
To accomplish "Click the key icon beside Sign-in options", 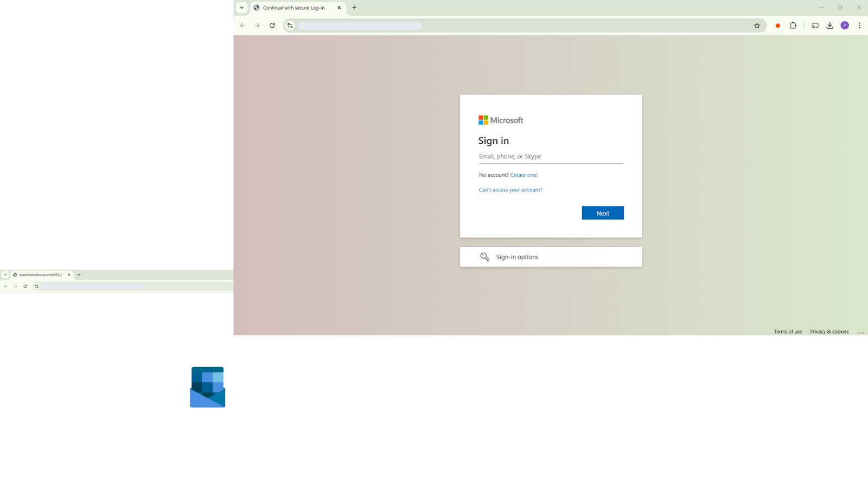I will tap(485, 257).
